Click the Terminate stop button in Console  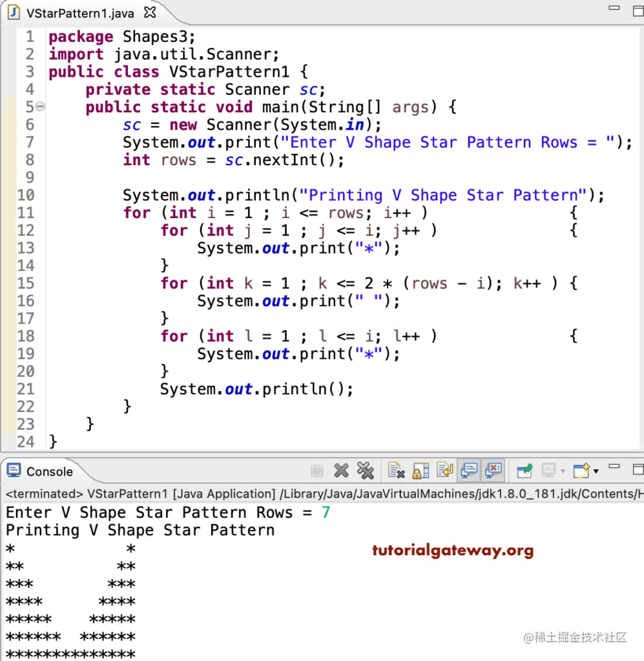317,471
